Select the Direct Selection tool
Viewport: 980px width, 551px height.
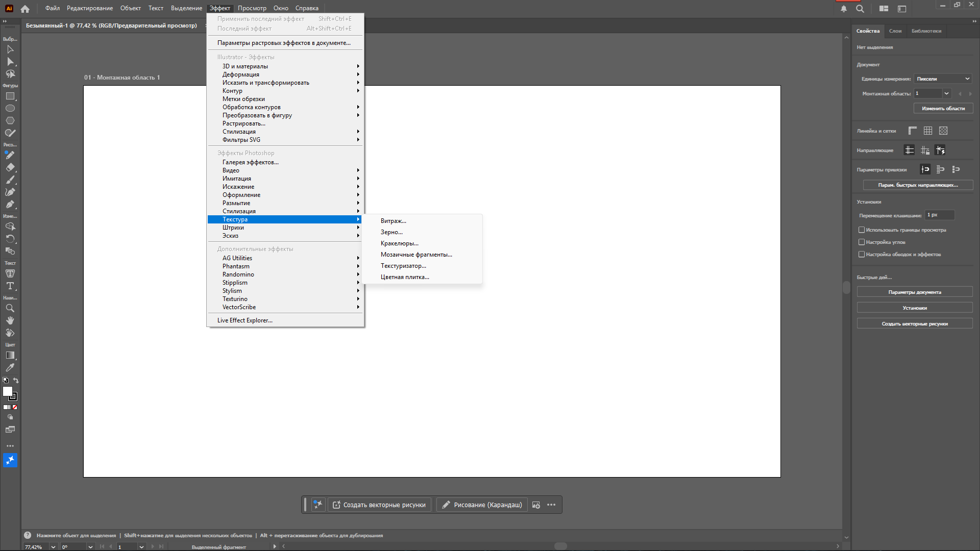pos(10,62)
